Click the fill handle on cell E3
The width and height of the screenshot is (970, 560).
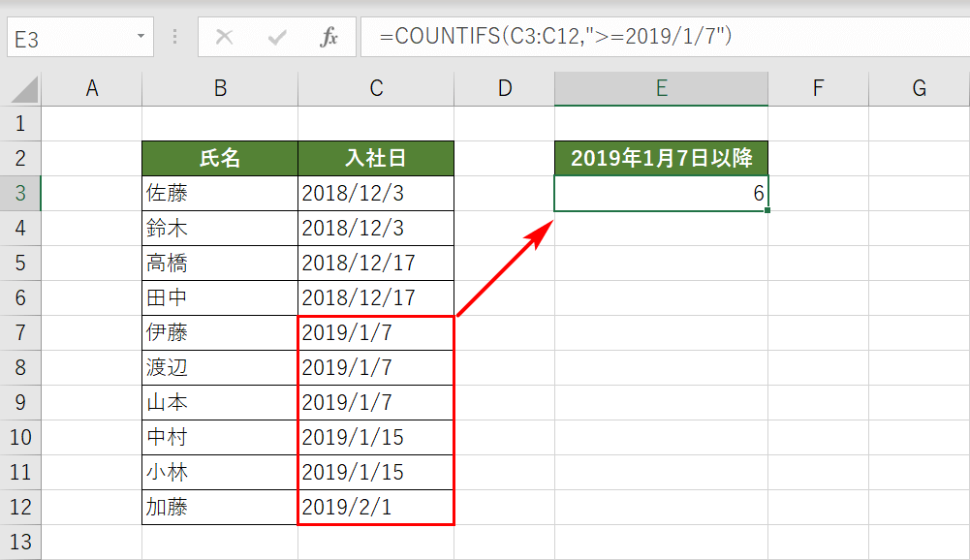pos(767,209)
